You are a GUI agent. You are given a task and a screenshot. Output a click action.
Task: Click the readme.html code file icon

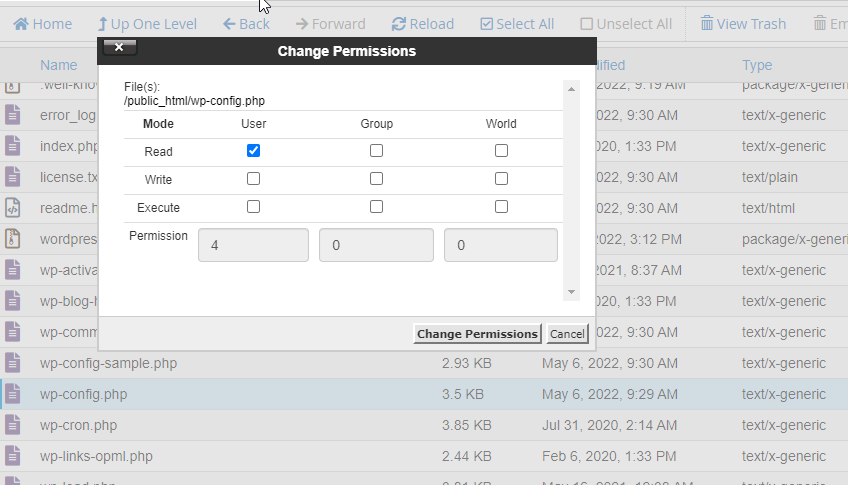(13, 208)
